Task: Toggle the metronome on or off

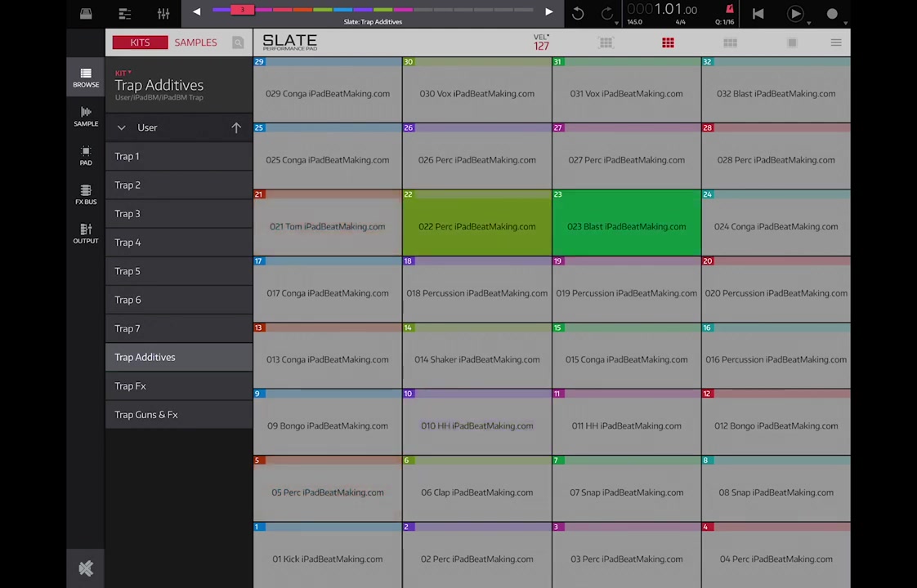Action: pyautogui.click(x=729, y=10)
